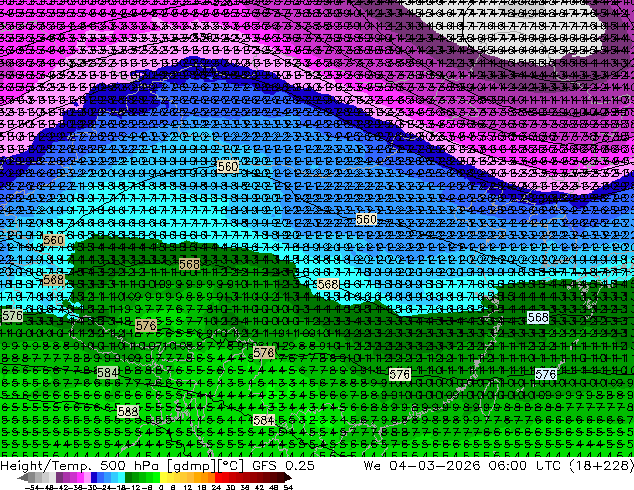Click the '06:00' time text
Image resolution: width=634 pixels, height=490 pixels.
click(507, 465)
